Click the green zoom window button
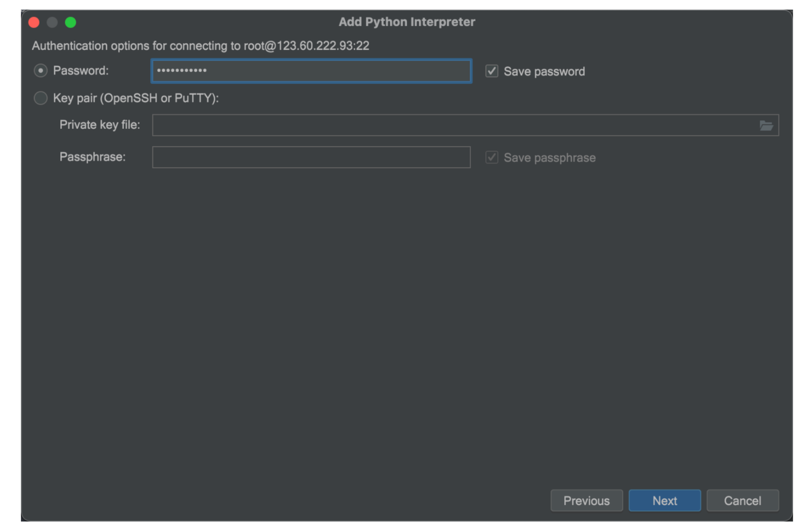This screenshot has height=532, width=802. click(71, 23)
